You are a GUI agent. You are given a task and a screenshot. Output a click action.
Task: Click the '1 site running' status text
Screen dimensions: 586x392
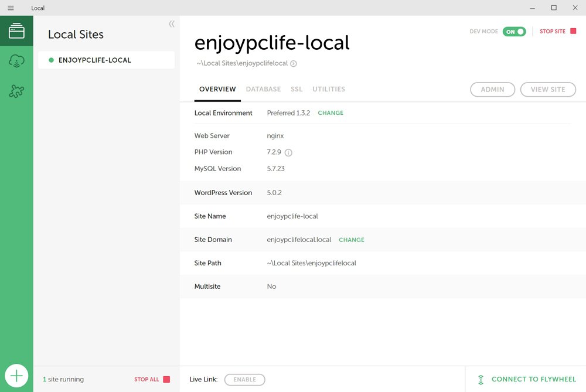(x=63, y=379)
